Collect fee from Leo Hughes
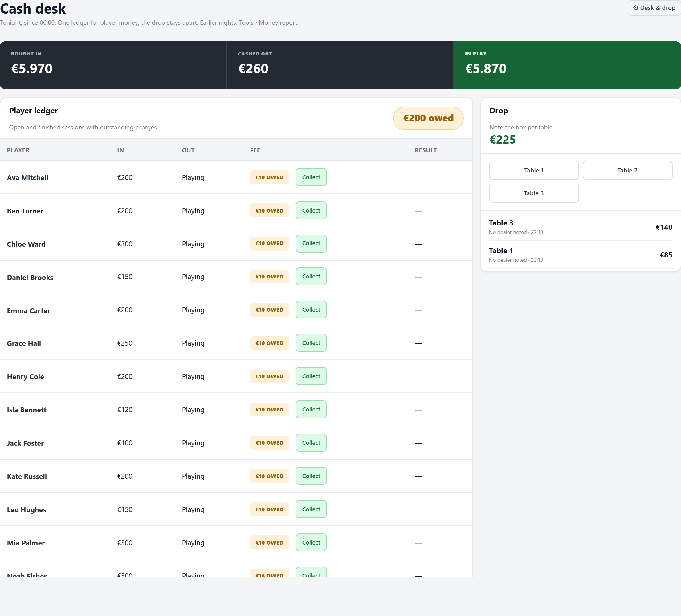681x616 pixels. (x=311, y=509)
